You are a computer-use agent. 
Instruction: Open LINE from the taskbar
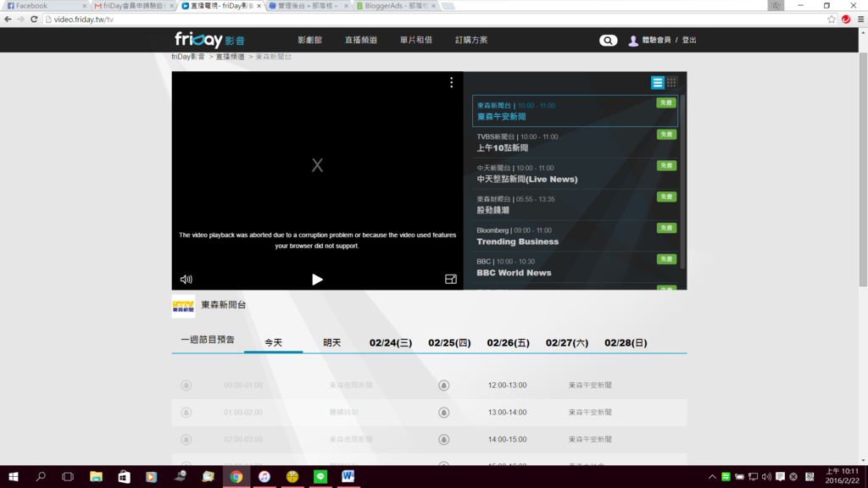point(320,476)
